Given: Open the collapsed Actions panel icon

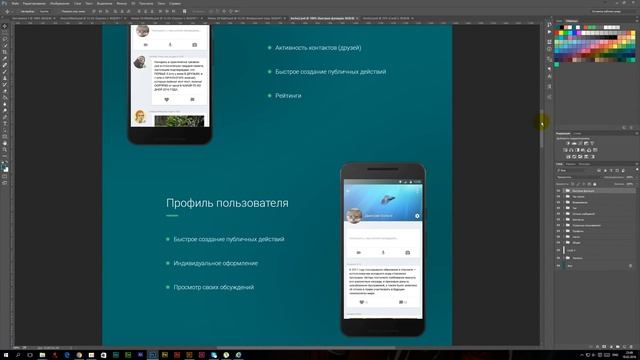Looking at the screenshot, I should pyautogui.click(x=549, y=32).
